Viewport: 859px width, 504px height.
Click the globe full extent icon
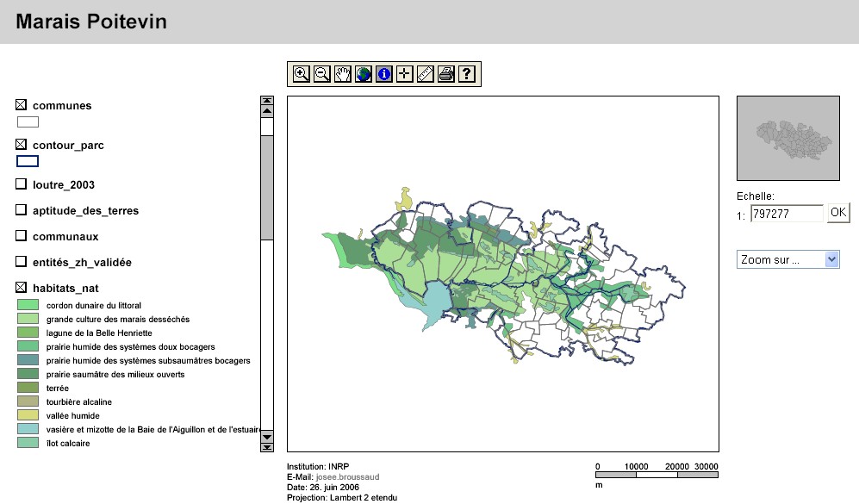(x=363, y=74)
